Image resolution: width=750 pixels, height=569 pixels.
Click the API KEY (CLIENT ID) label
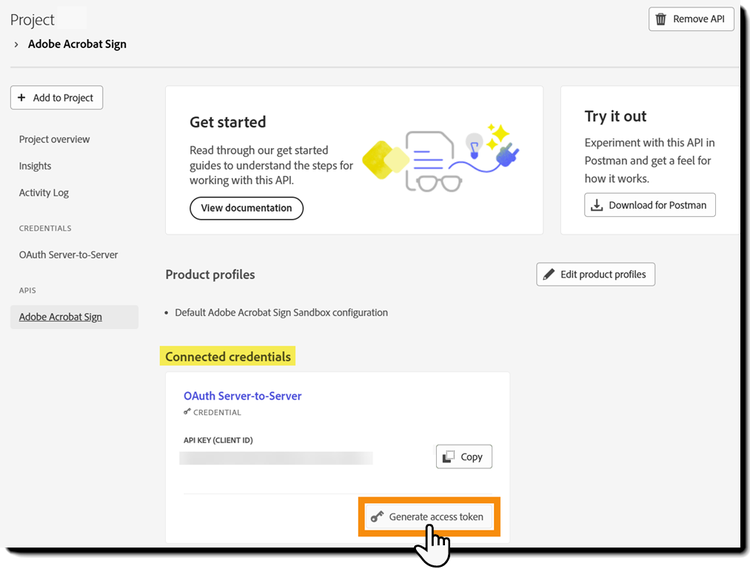tap(218, 440)
